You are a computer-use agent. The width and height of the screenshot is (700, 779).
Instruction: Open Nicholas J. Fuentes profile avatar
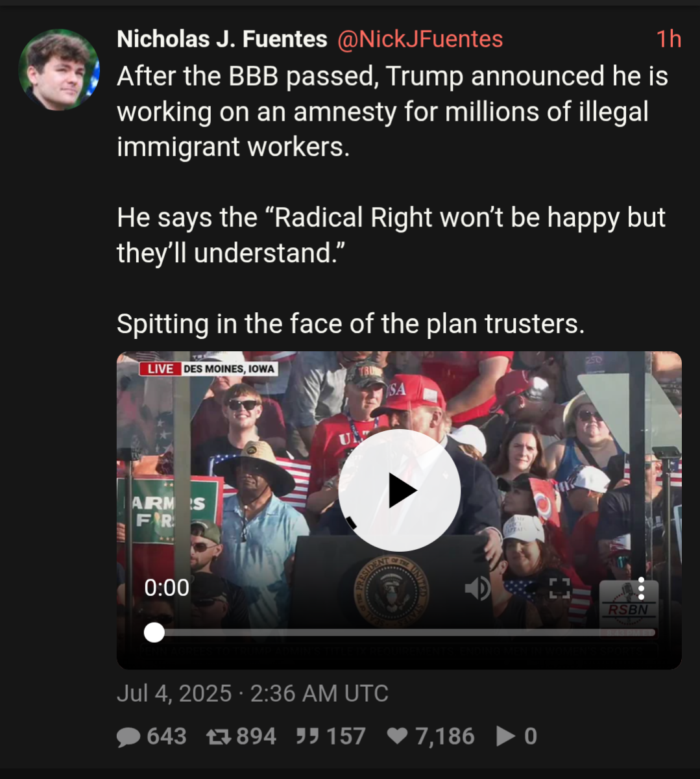point(58,69)
